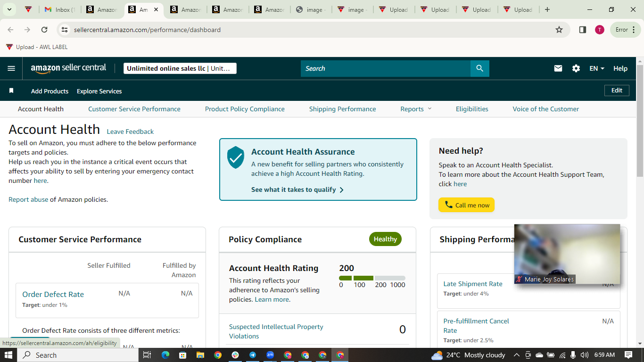Open Chrome side panel icon
This screenshot has height=362, width=644.
pos(583,30)
